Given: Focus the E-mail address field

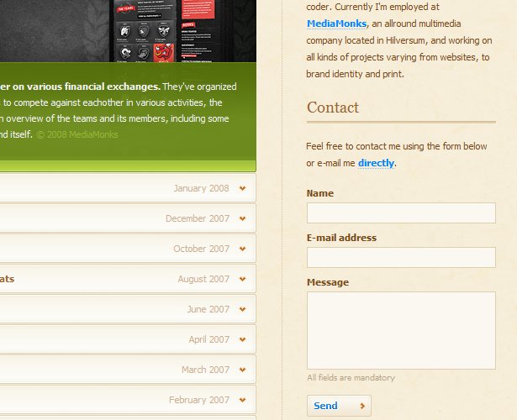Looking at the screenshot, I should coord(401,257).
